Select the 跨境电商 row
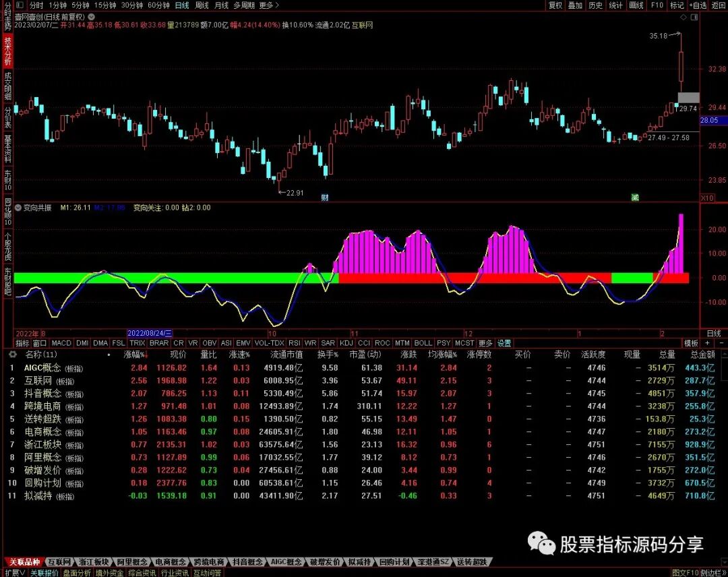The height and width of the screenshot is (577, 728). [361, 406]
